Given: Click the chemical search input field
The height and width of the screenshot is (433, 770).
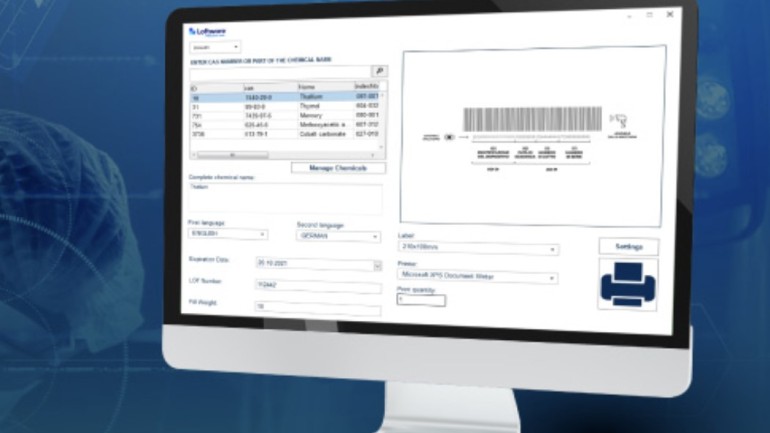Looking at the screenshot, I should tap(280, 72).
